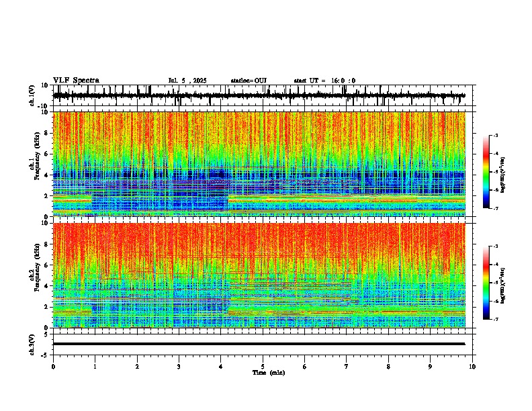Select the 'start UT = 16:0 :0' text
This screenshot has width=532, height=411.
click(x=324, y=81)
